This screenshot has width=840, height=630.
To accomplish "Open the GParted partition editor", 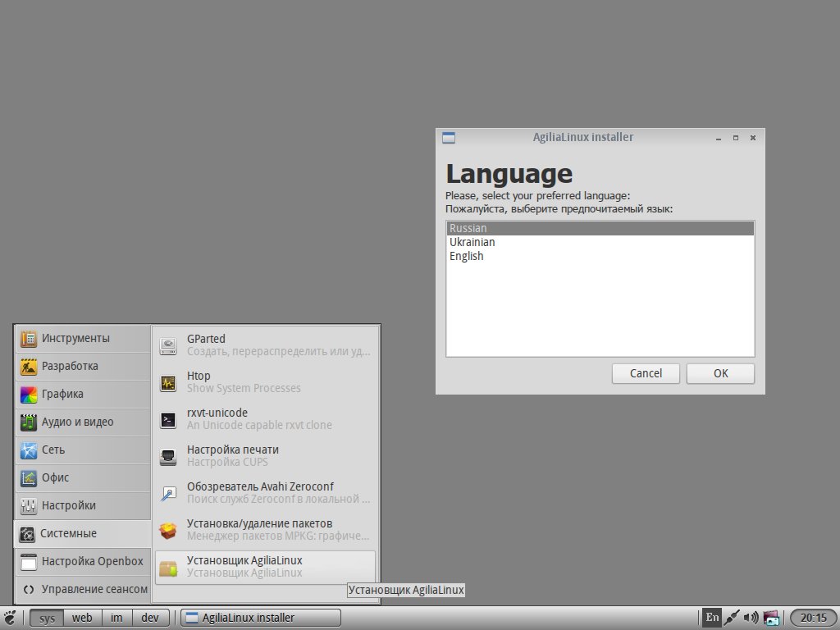I will (265, 345).
